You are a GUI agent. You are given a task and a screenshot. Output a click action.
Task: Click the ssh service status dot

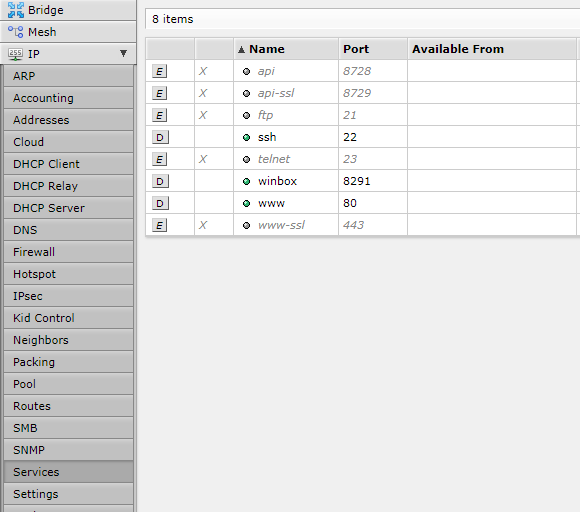pyautogui.click(x=246, y=138)
